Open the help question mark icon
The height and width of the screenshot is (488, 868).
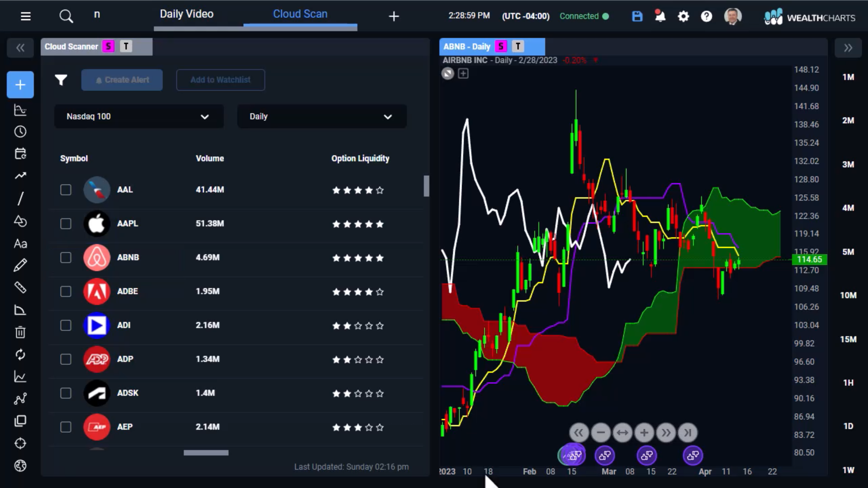click(x=707, y=17)
